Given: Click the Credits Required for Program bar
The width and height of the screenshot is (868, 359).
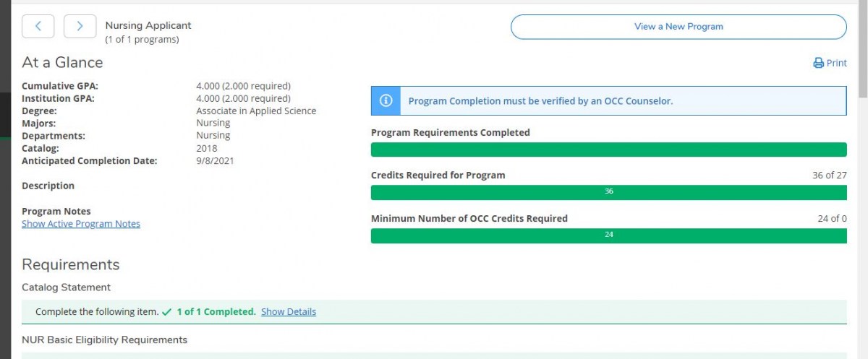Looking at the screenshot, I should [x=608, y=192].
